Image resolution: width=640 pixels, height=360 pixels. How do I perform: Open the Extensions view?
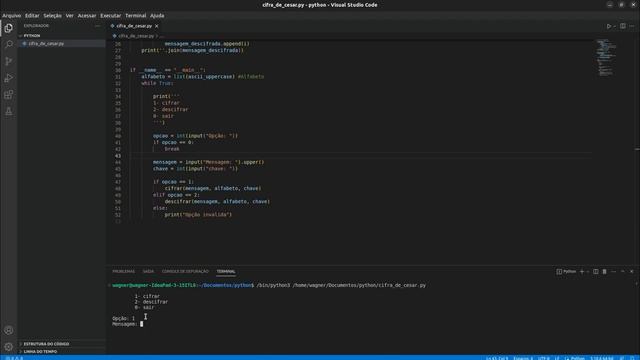pyautogui.click(x=9, y=95)
